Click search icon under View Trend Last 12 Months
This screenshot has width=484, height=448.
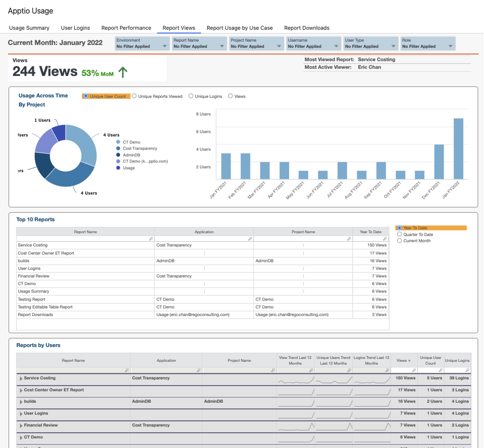pos(311,370)
